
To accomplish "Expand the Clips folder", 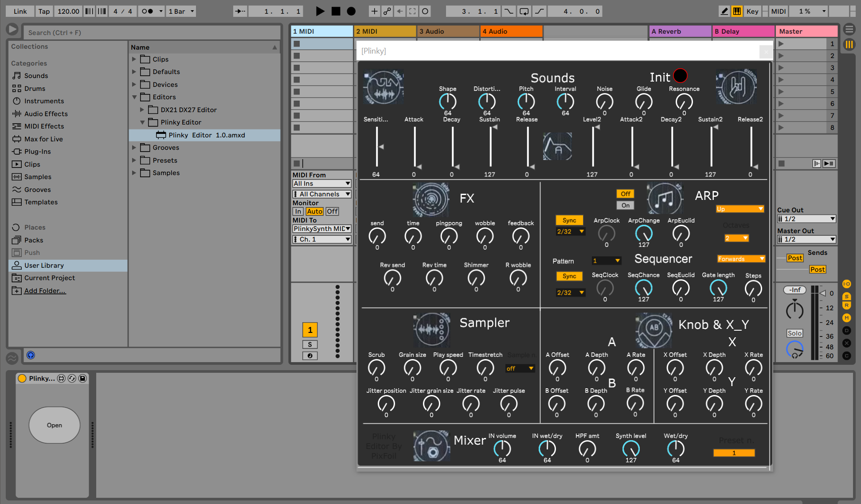I will coord(134,59).
